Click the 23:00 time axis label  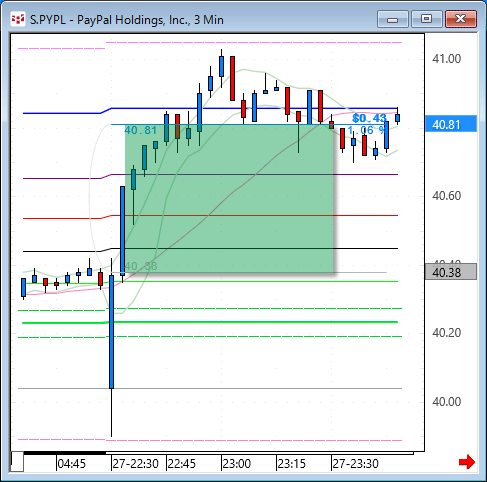(237, 464)
